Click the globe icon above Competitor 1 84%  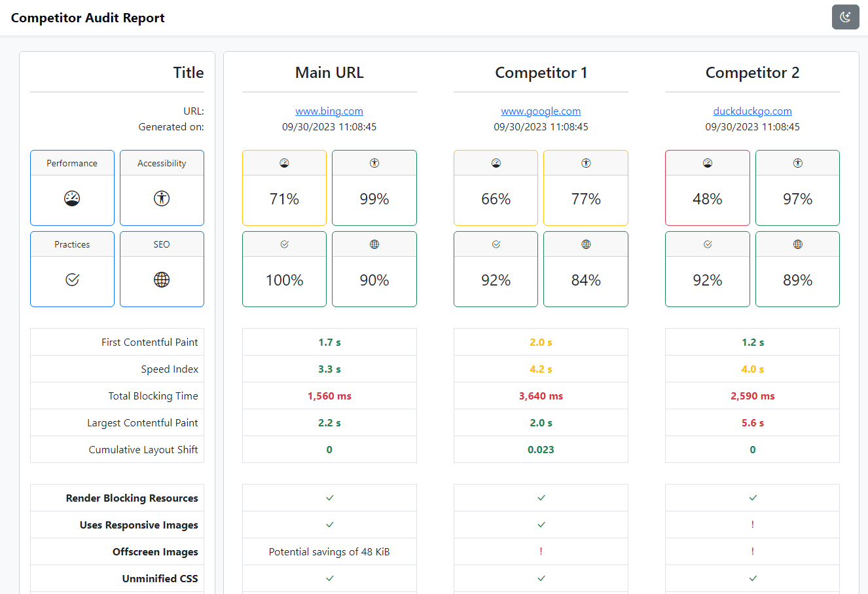[586, 244]
